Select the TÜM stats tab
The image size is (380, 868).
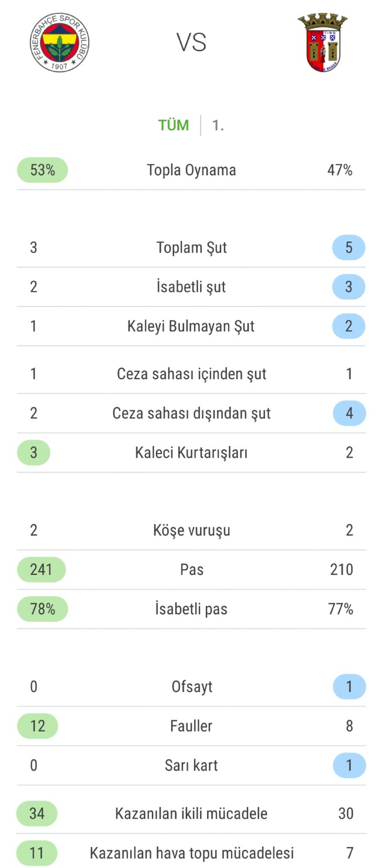pos(174,125)
